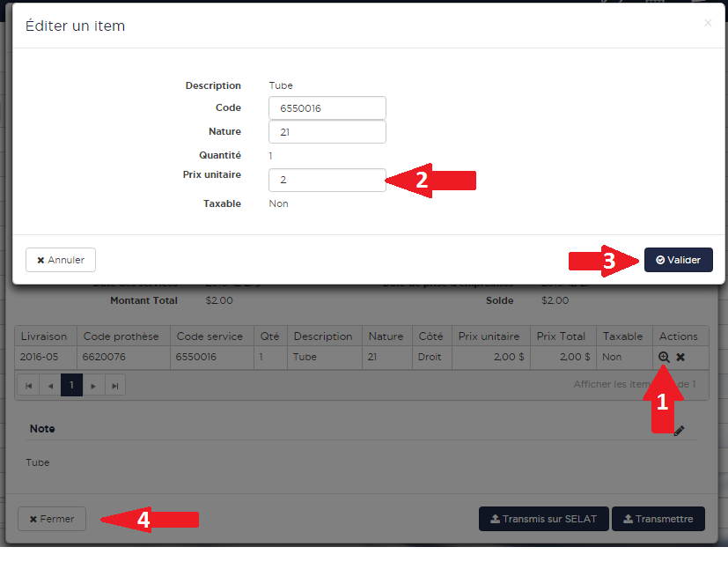The width and height of the screenshot is (728, 584).
Task: Close the Éditer un item dialog
Action: point(708,23)
